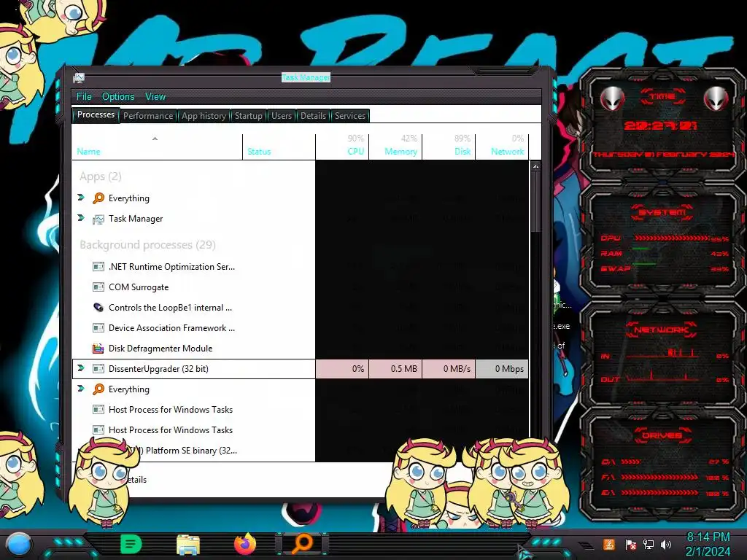Click the COM Surrogate process icon
747x560 pixels.
point(98,287)
